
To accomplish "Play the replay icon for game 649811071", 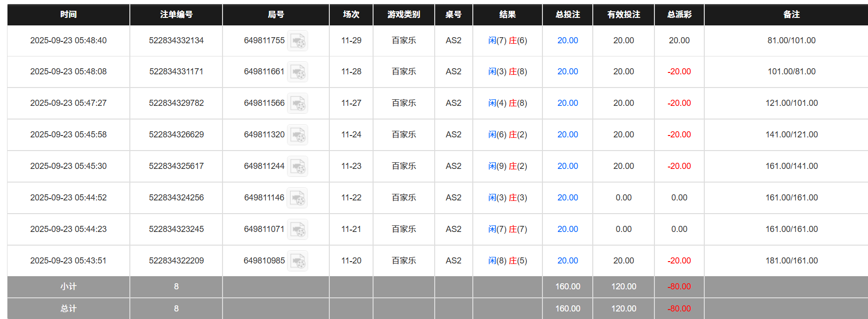I will pyautogui.click(x=298, y=230).
